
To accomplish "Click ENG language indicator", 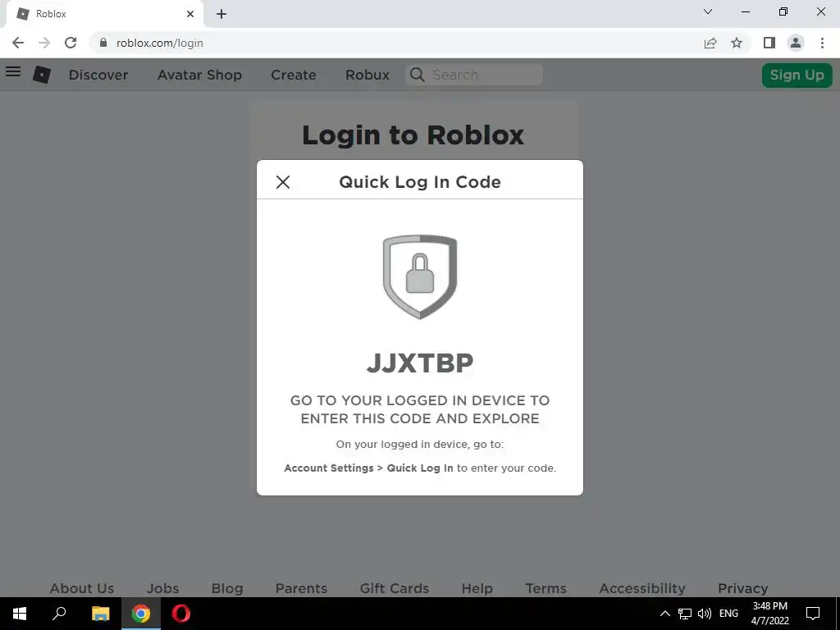I will click(x=728, y=614).
